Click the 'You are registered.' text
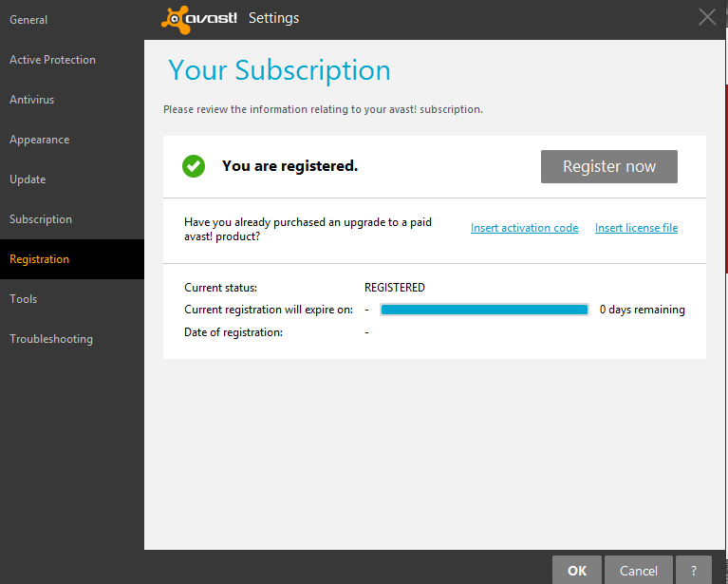 point(289,166)
